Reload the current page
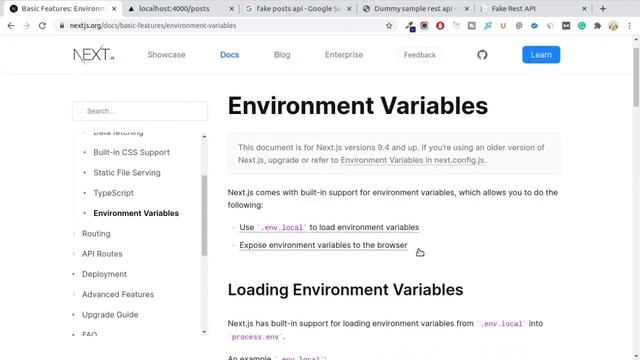640x360 pixels. click(x=42, y=25)
